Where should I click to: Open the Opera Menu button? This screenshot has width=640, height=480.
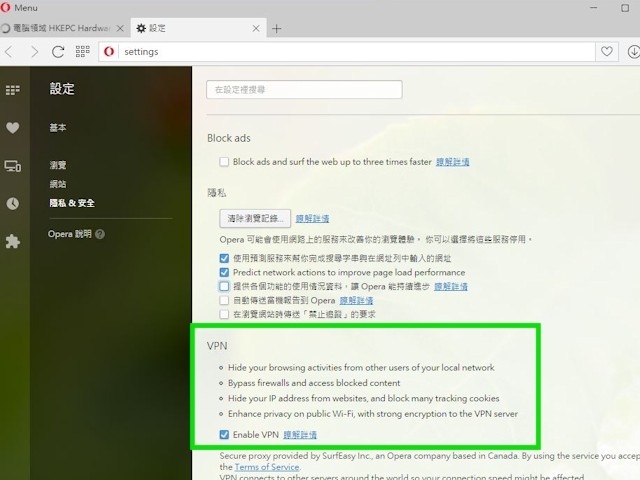tap(19, 8)
